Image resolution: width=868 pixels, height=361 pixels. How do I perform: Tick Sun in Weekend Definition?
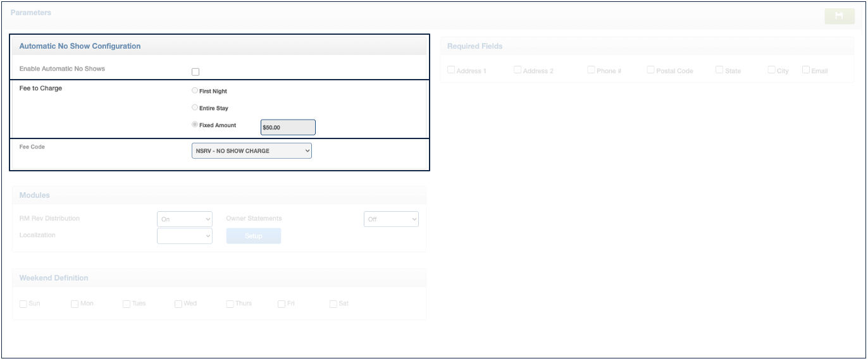[x=23, y=304]
